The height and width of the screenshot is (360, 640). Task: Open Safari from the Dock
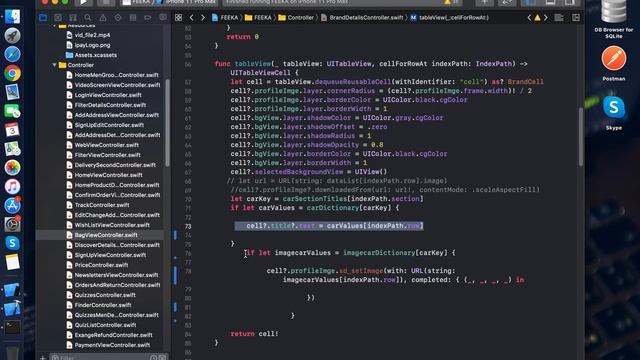tap(12, 54)
